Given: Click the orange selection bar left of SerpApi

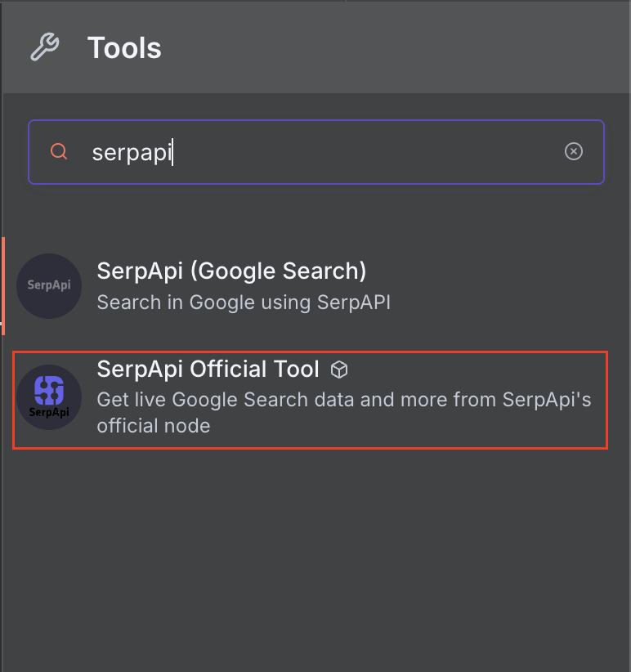Looking at the screenshot, I should (2, 285).
